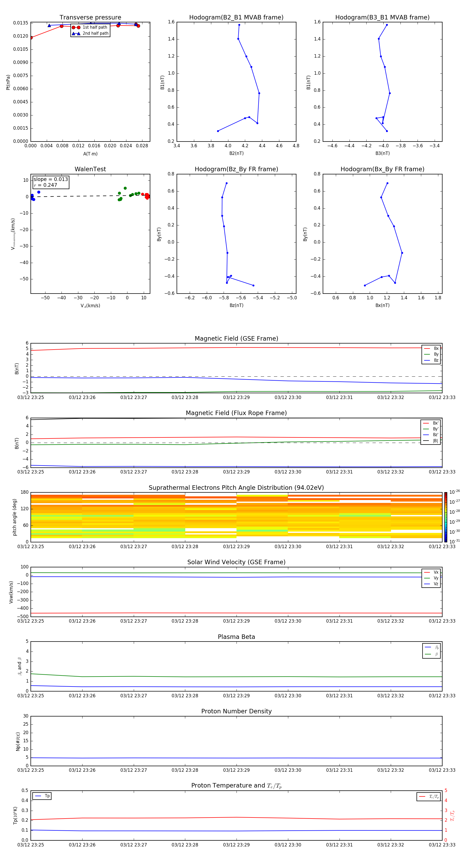Click the red Te/Tp right-axis label
The image size is (473, 868).
452,815
